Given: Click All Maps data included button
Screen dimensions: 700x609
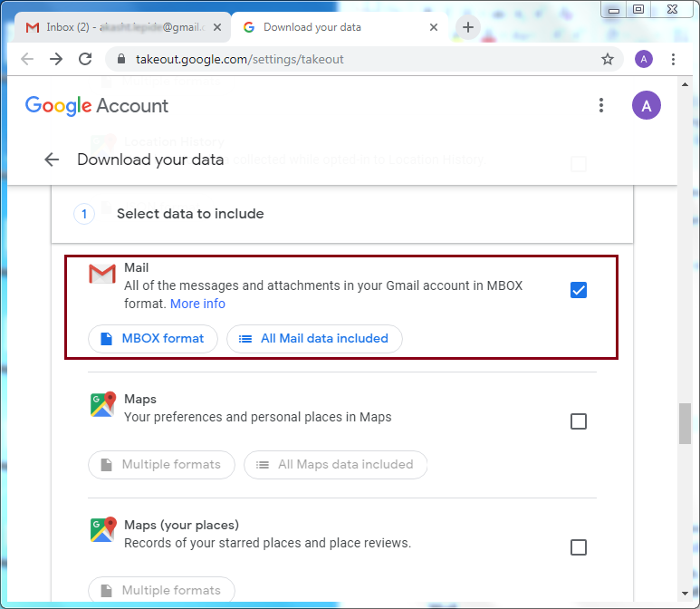Looking at the screenshot, I should click(335, 465).
